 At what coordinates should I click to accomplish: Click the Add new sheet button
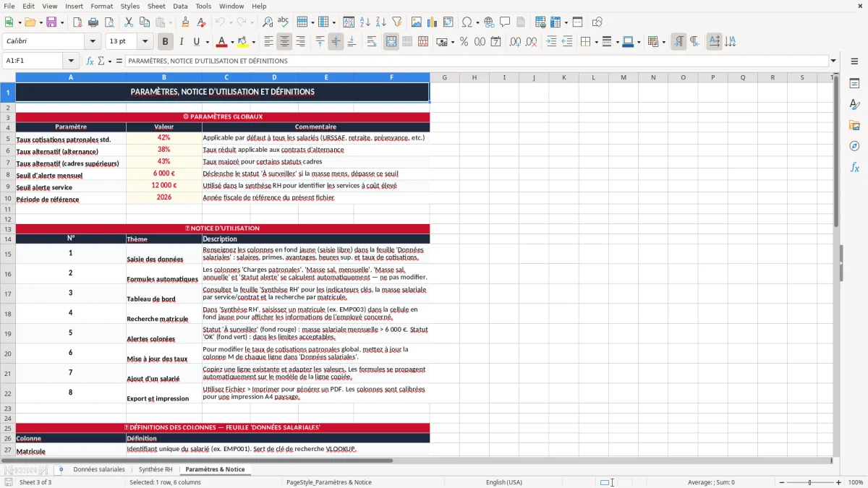click(x=61, y=469)
